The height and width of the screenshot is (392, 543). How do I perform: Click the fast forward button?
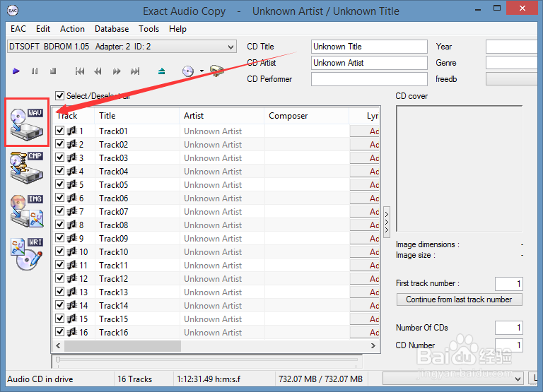tap(117, 71)
